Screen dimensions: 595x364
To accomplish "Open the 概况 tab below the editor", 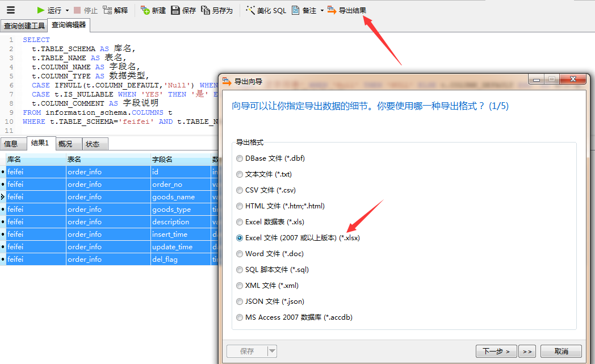I will pos(67,144).
